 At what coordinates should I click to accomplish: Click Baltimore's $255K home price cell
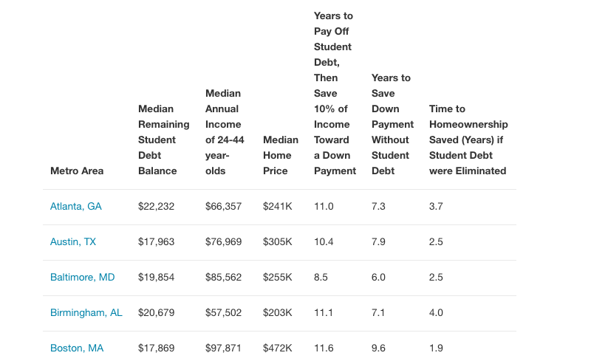click(277, 278)
